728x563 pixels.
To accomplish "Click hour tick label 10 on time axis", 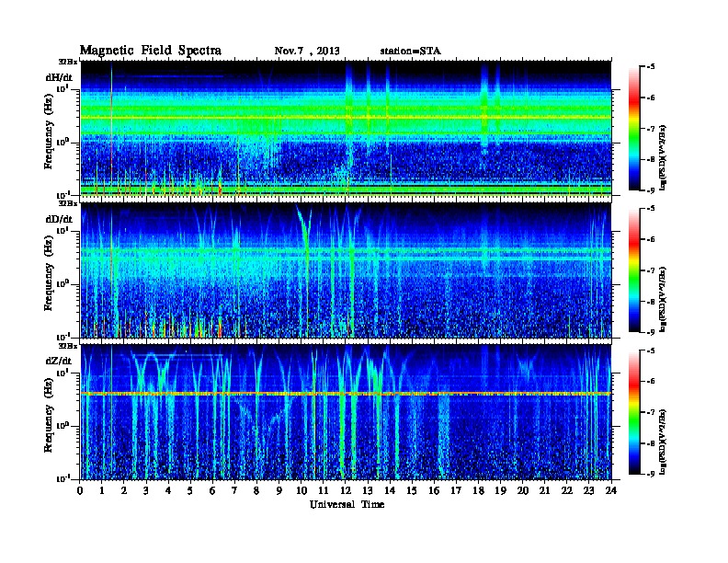I will tap(301, 490).
